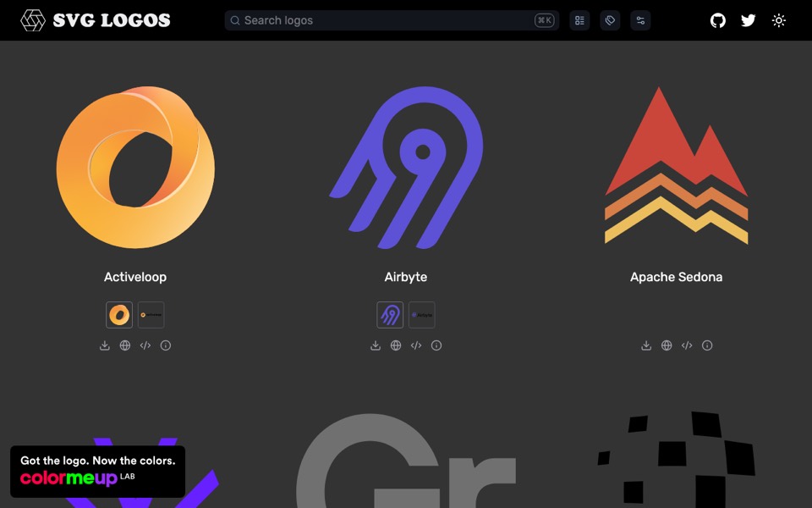Open the Twitter bird icon link
The height and width of the screenshot is (508, 812).
click(x=749, y=20)
